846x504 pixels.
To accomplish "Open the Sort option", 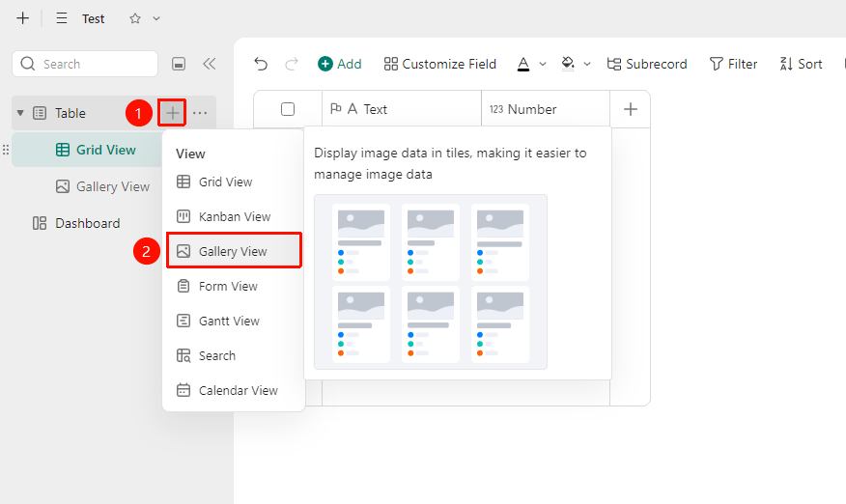I will pyautogui.click(x=801, y=64).
